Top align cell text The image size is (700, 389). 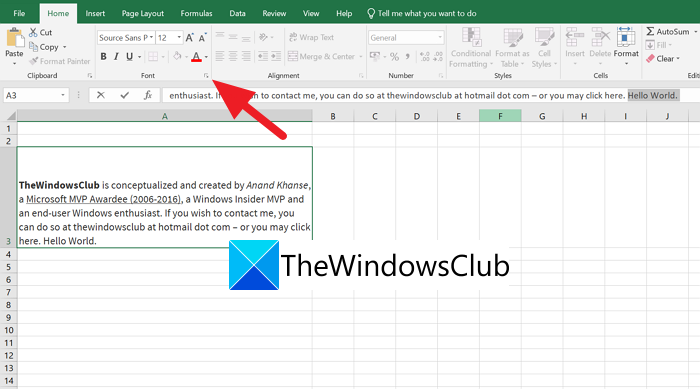220,37
